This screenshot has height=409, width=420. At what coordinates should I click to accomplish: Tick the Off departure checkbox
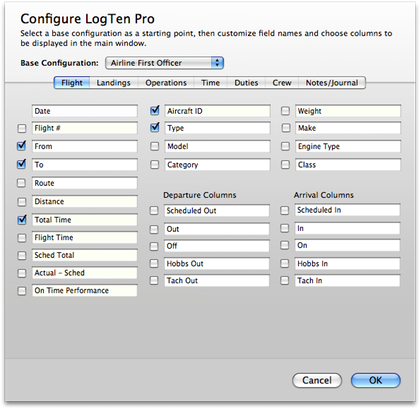click(x=154, y=246)
